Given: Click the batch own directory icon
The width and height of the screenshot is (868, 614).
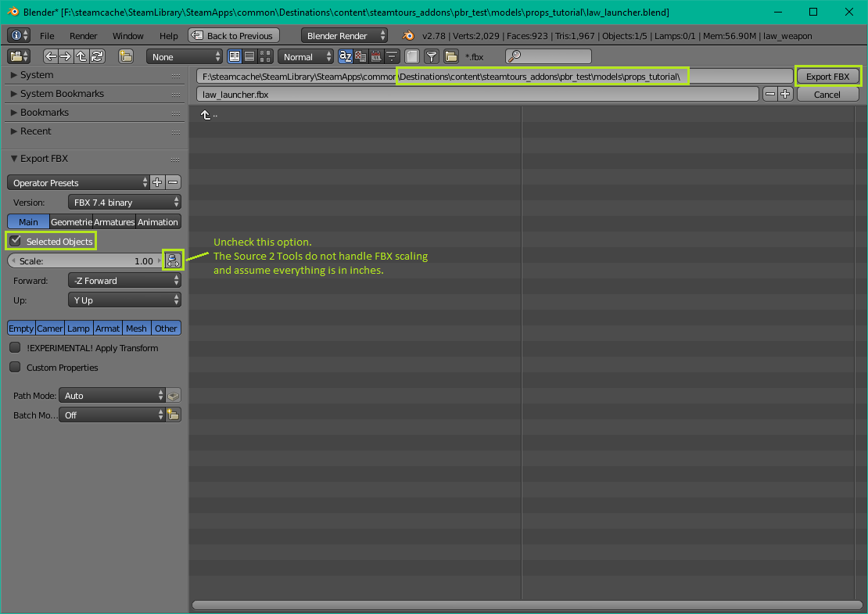Looking at the screenshot, I should click(174, 415).
